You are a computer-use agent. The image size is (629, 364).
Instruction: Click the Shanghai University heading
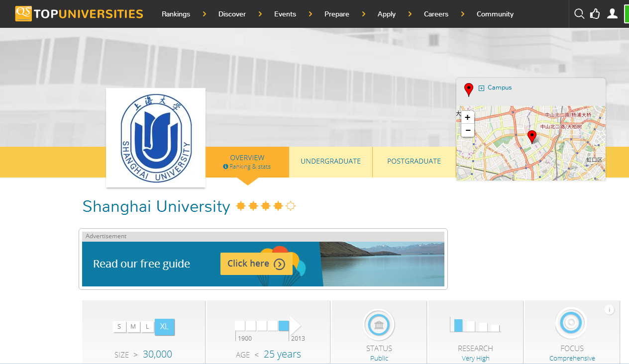(x=156, y=206)
